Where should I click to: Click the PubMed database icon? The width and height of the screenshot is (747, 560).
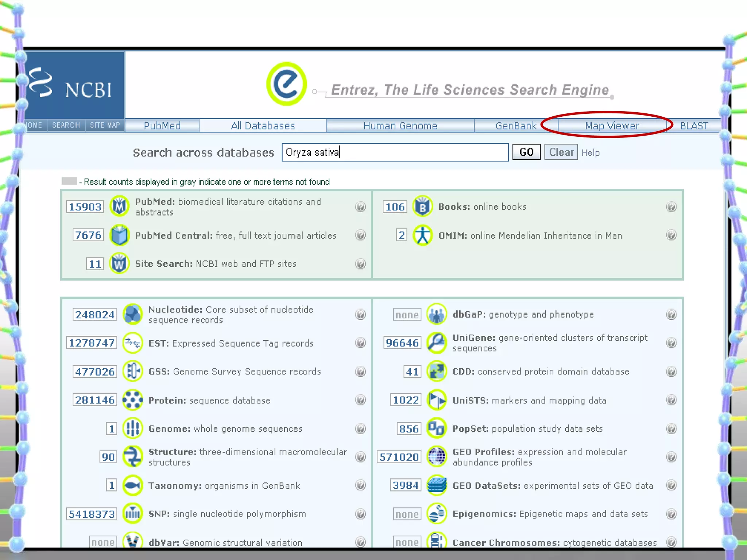(119, 206)
